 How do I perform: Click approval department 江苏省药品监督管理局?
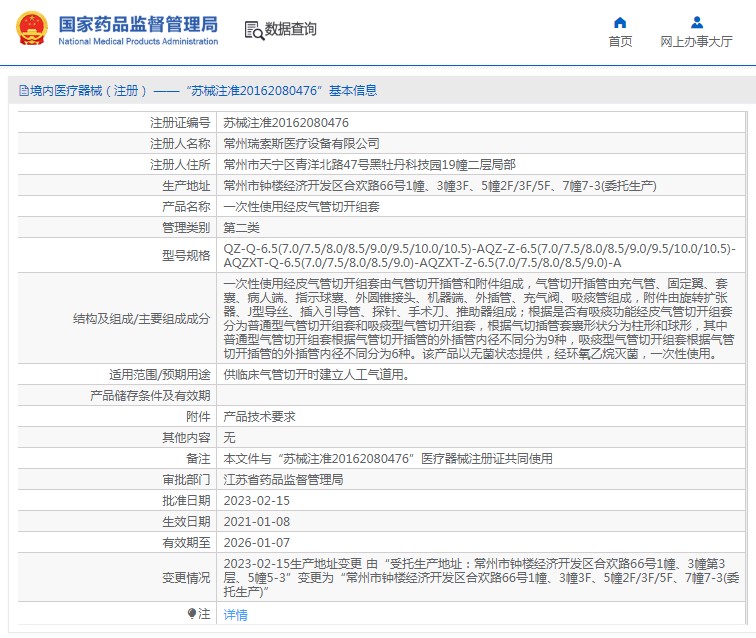tap(282, 479)
